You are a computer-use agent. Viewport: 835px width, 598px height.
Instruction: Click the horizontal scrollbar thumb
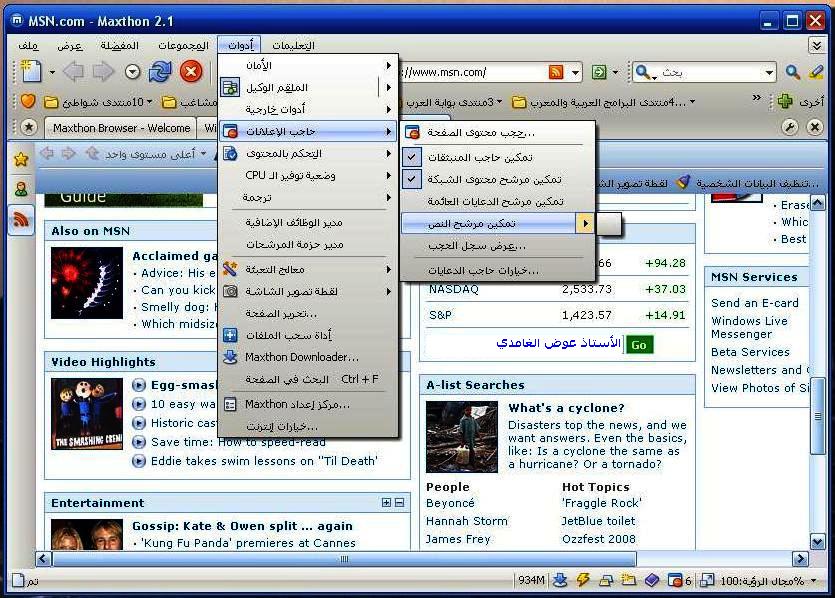click(x=344, y=559)
